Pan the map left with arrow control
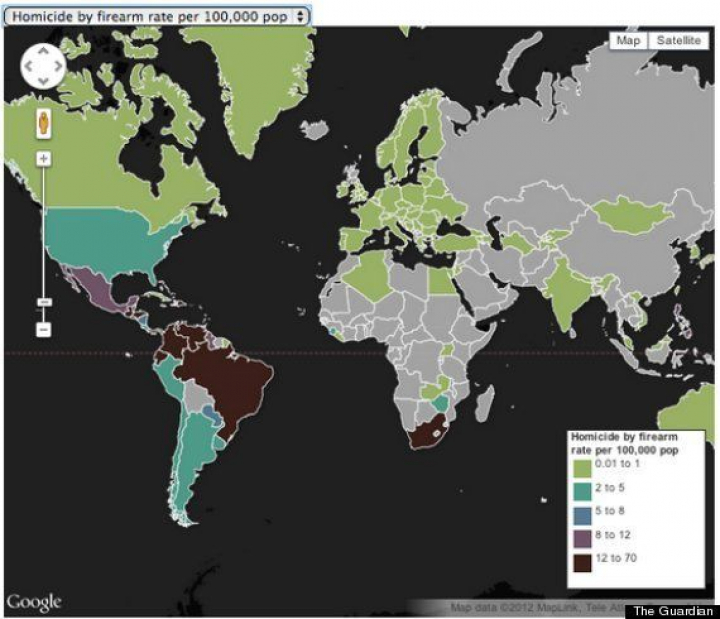 29,67
